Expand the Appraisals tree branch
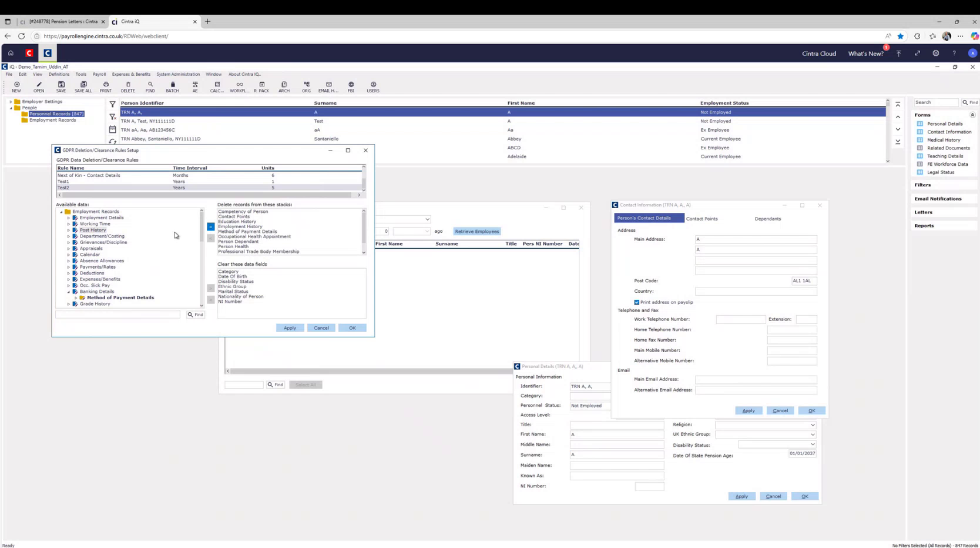 point(68,248)
